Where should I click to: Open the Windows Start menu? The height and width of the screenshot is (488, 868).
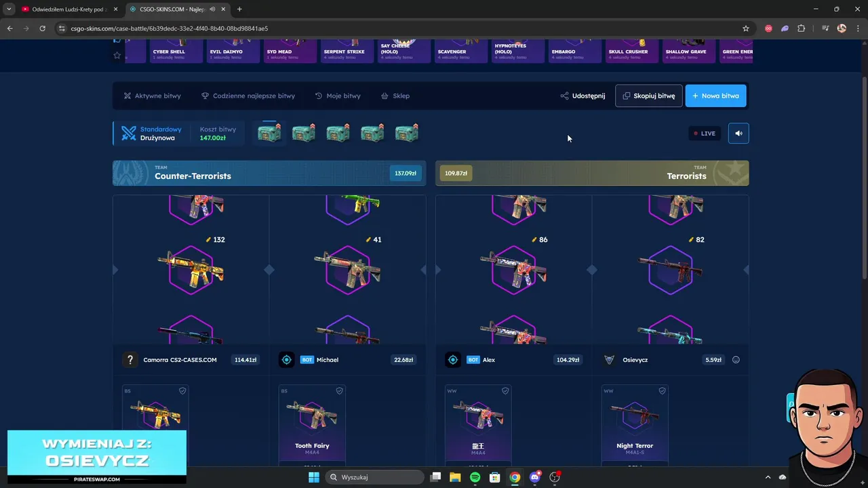[x=313, y=477]
